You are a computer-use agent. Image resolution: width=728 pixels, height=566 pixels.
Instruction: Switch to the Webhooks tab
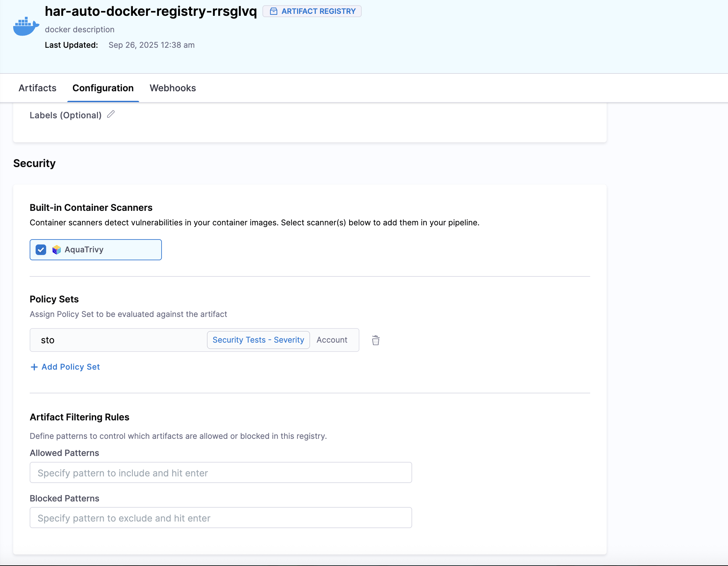click(x=172, y=88)
